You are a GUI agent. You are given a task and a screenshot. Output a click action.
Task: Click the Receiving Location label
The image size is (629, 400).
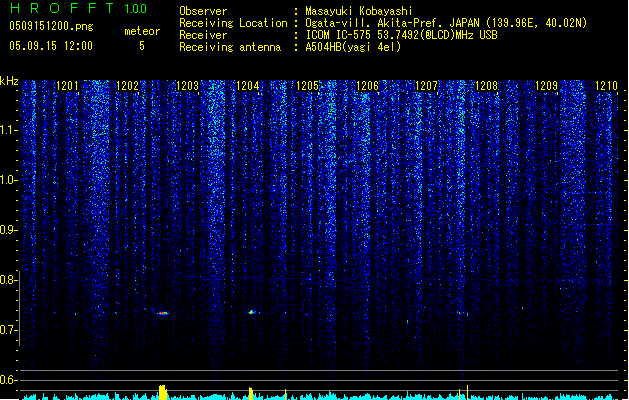pyautogui.click(x=233, y=23)
